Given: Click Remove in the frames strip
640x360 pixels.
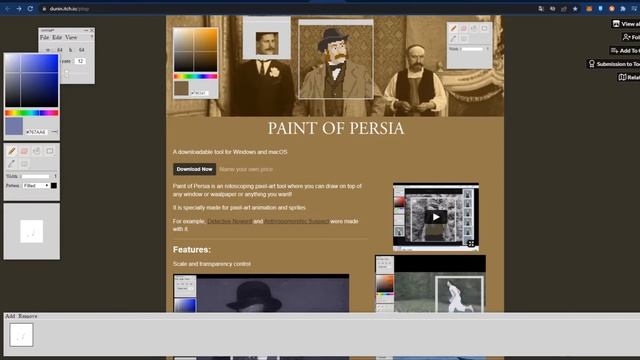Looking at the screenshot, I should (x=28, y=316).
